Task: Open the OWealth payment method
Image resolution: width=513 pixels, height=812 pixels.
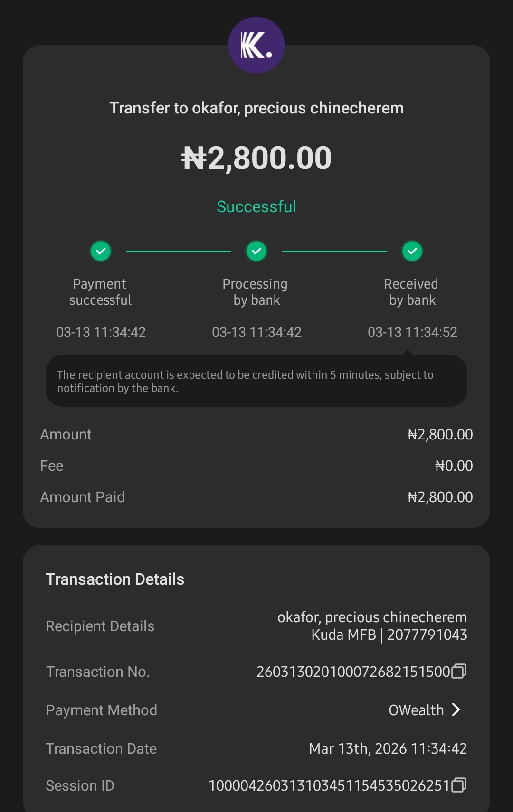Action: click(x=416, y=710)
